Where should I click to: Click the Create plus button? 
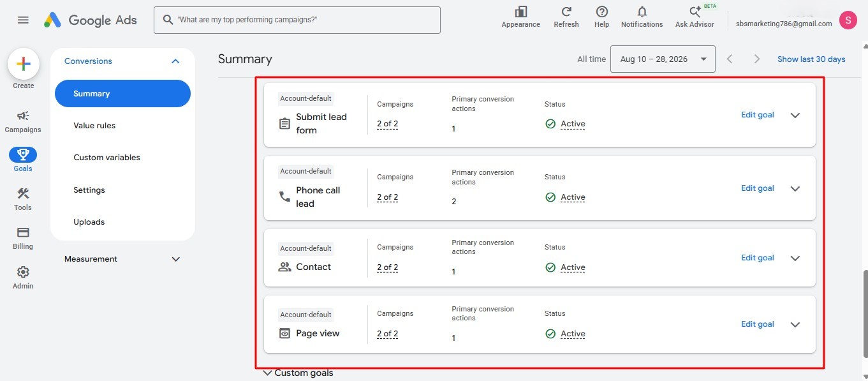(x=24, y=64)
